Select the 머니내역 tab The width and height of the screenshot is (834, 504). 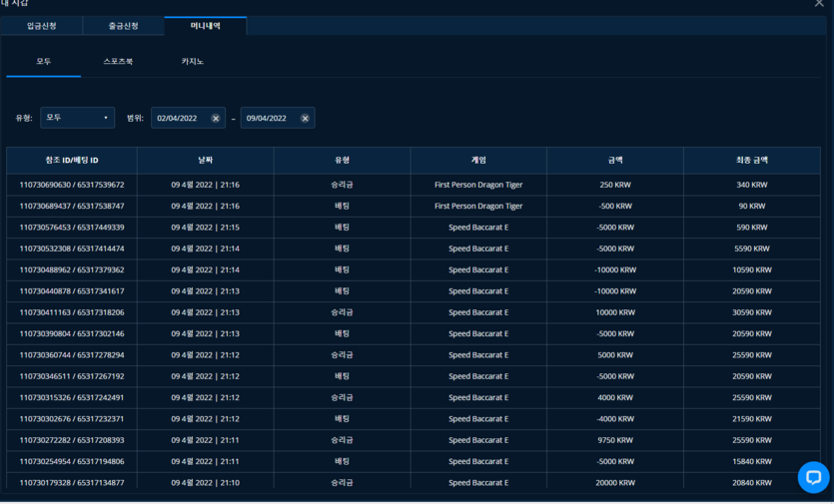[x=206, y=26]
